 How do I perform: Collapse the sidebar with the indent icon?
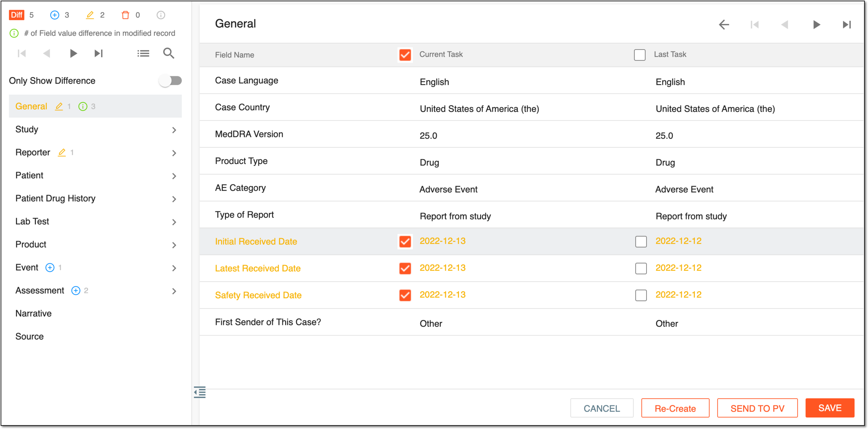[200, 392]
